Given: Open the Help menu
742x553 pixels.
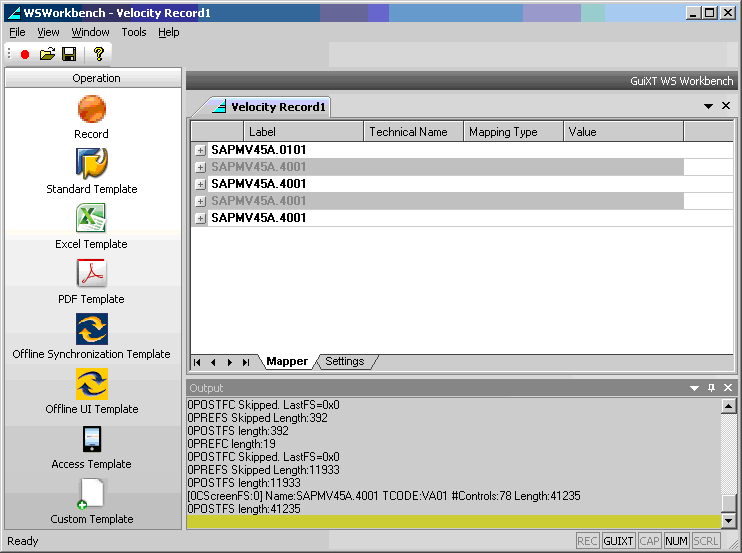Looking at the screenshot, I should (168, 32).
